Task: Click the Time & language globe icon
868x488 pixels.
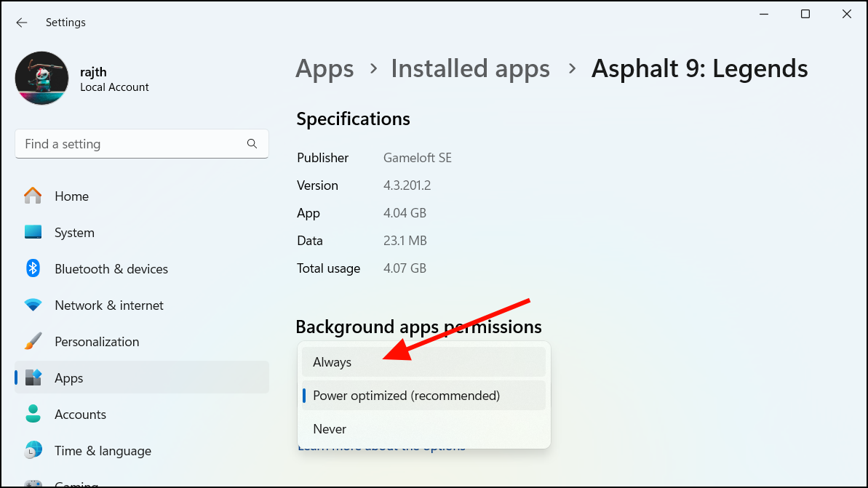Action: pyautogui.click(x=33, y=450)
